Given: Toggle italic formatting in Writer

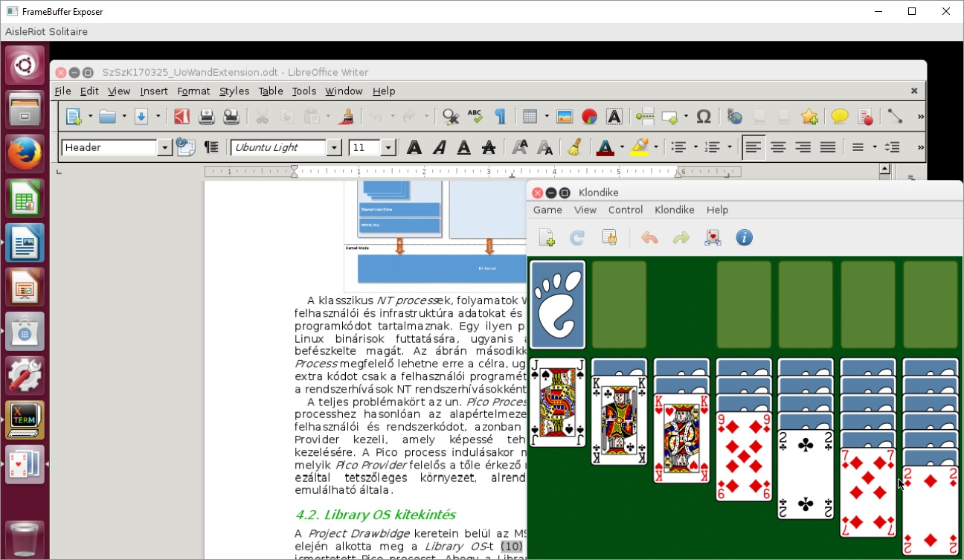Looking at the screenshot, I should pyautogui.click(x=439, y=147).
